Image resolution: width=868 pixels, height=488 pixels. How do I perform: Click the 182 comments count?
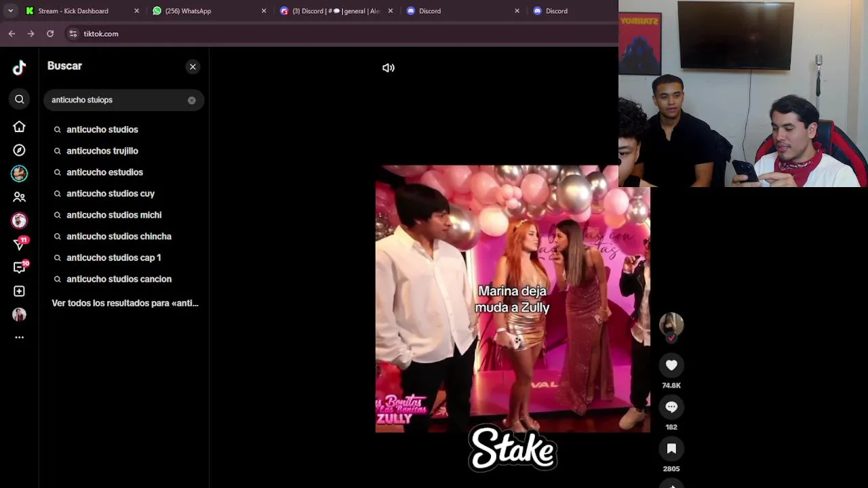coord(671,427)
